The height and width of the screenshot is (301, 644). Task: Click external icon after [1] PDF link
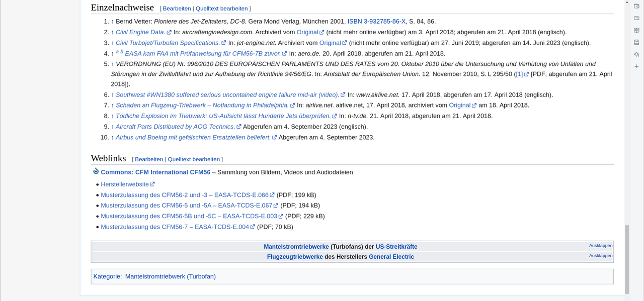526,74
